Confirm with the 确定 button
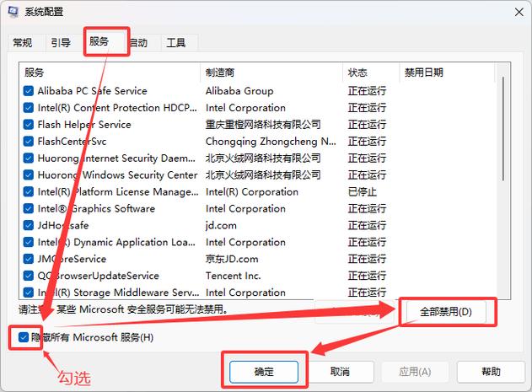 (264, 372)
